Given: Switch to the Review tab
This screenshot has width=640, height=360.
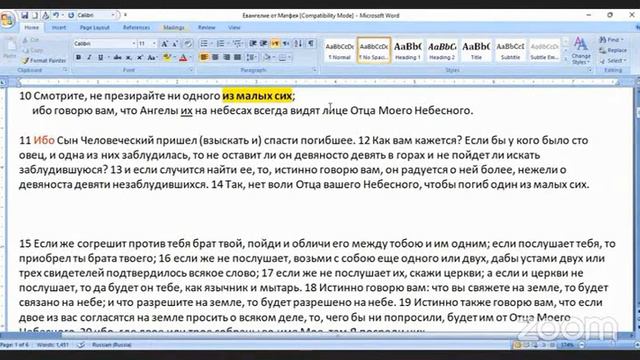Looking at the screenshot, I should (x=207, y=28).
